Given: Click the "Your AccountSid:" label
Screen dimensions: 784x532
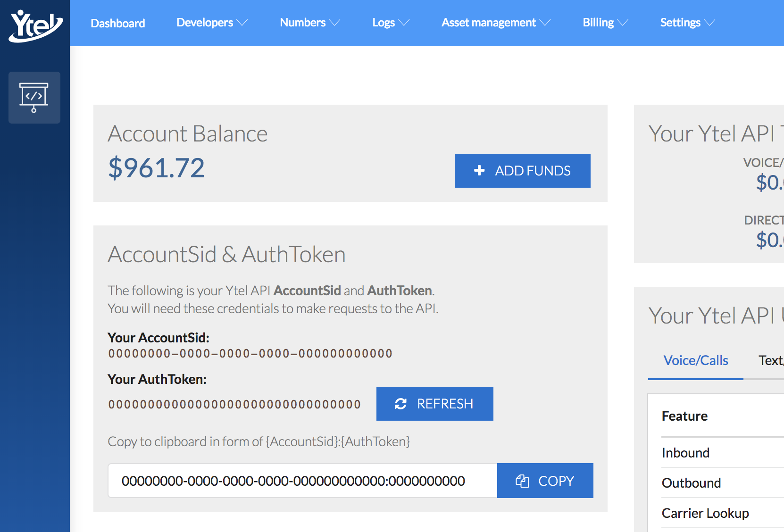Looking at the screenshot, I should coord(158,338).
